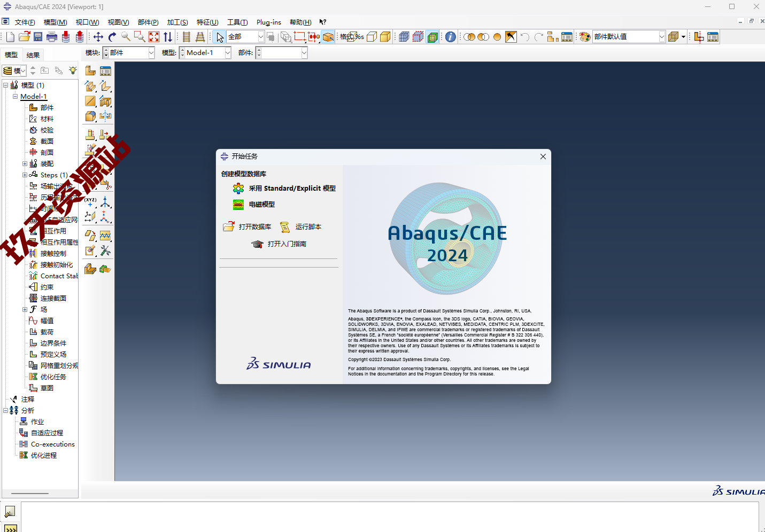Screen dimensions: 765x532
Task: Expand the Steps (1) tree node
Action: click(25, 175)
